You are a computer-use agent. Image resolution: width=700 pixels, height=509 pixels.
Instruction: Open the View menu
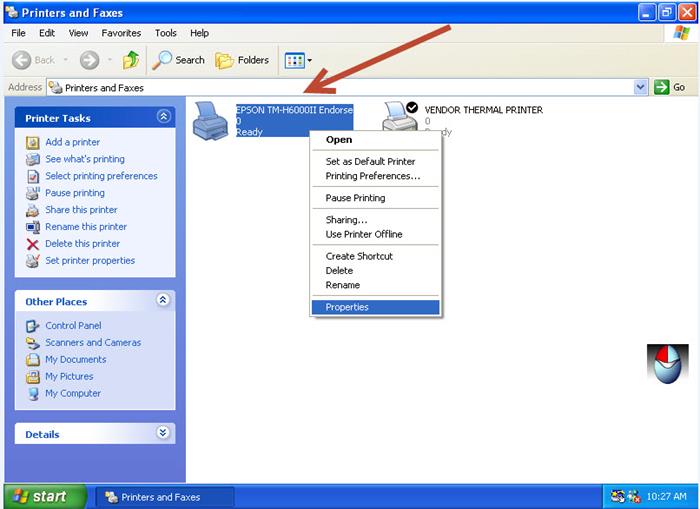78,33
